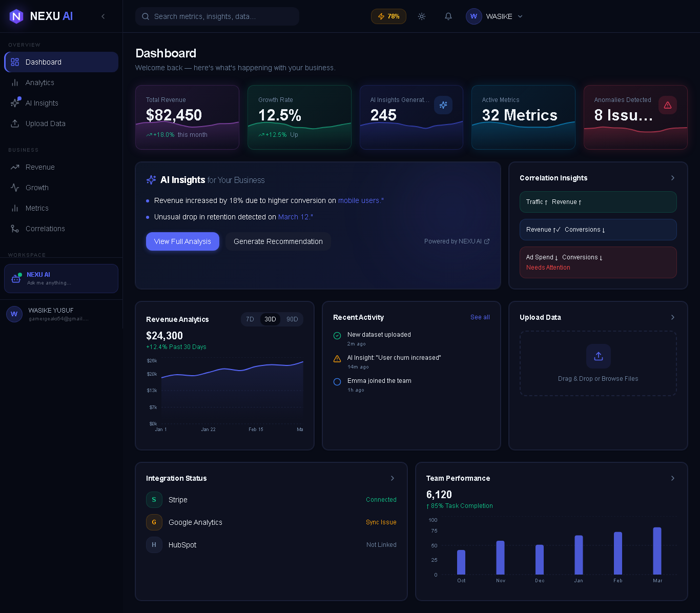Expand Correlation Insights with the chevron
This screenshot has width=700, height=613.
pyautogui.click(x=673, y=178)
